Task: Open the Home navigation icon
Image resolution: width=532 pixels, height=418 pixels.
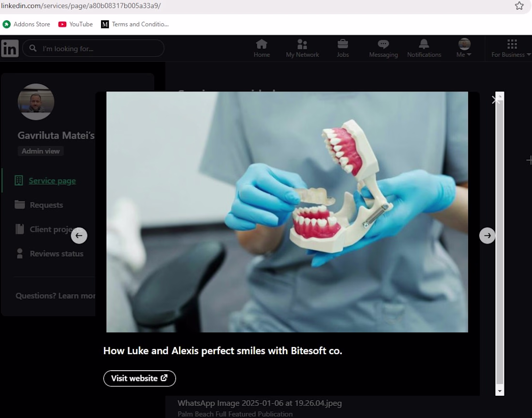Action: [262, 48]
